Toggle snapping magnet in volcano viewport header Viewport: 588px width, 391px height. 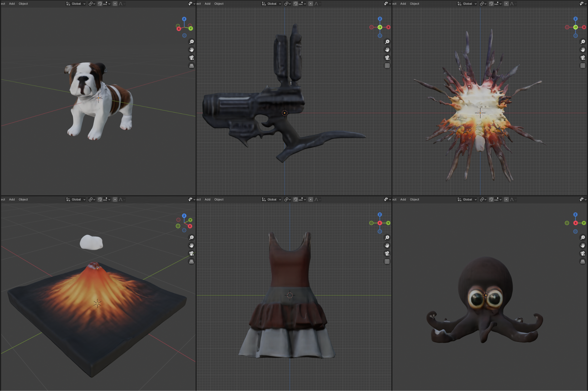tap(100, 199)
